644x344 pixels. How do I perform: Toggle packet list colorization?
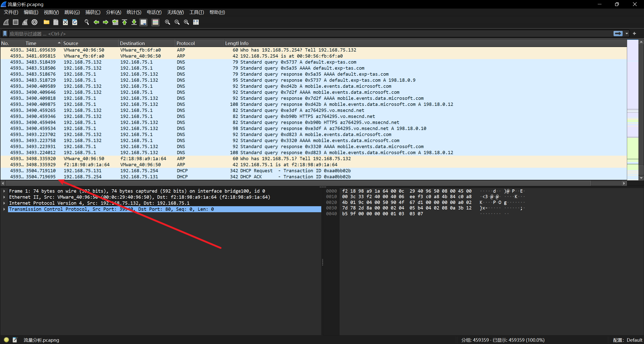(155, 22)
